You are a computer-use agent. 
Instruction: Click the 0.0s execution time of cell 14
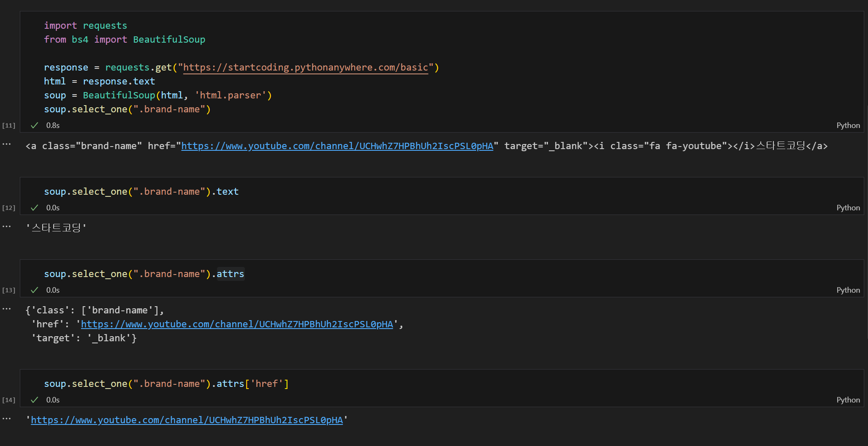tap(53, 400)
